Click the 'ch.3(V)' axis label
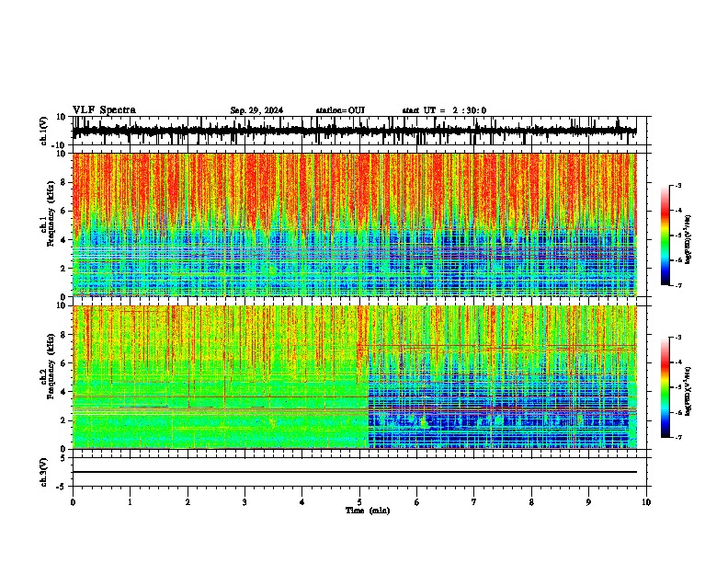This screenshot has width=728, height=563. pyautogui.click(x=44, y=472)
